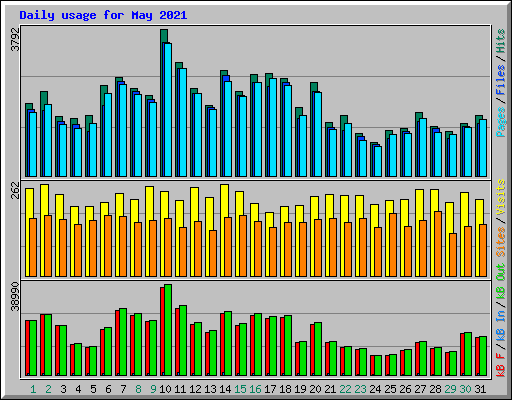This screenshot has width=512, height=400.
Task: Click day 14 on the x-axis
Action: 225,389
